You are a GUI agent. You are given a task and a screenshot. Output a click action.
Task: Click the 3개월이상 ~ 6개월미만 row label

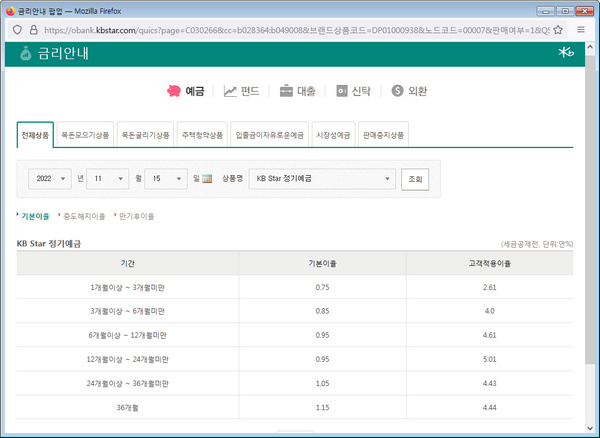127,311
